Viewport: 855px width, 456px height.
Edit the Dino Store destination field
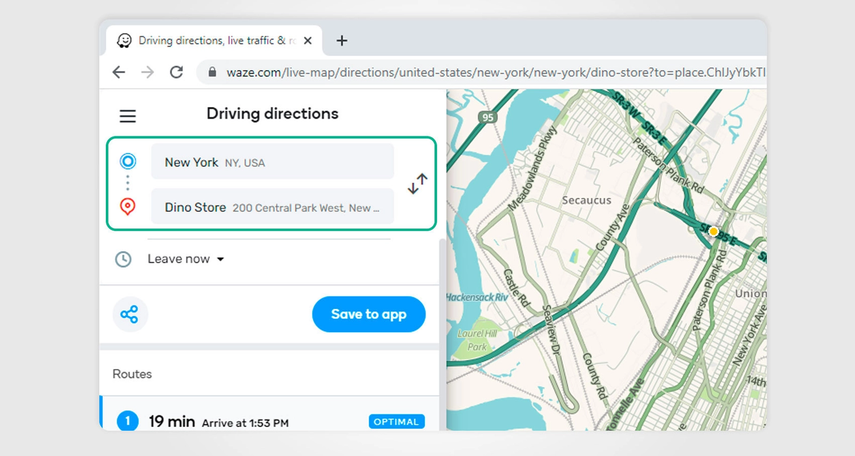pos(273,207)
